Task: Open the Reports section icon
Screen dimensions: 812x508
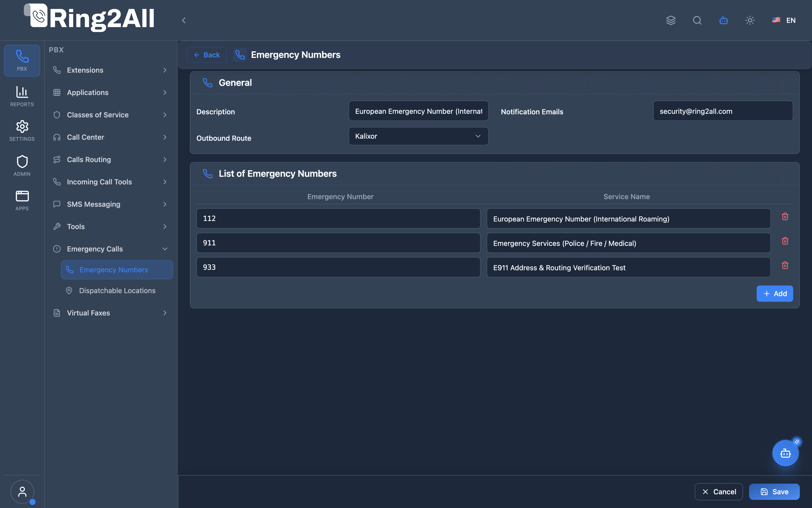Action: 22,97
